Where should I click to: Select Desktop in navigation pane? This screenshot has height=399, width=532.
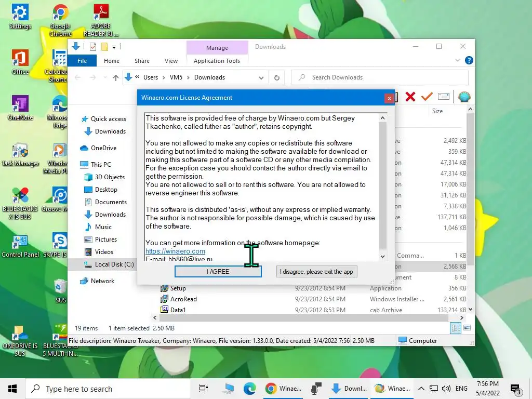pos(106,190)
